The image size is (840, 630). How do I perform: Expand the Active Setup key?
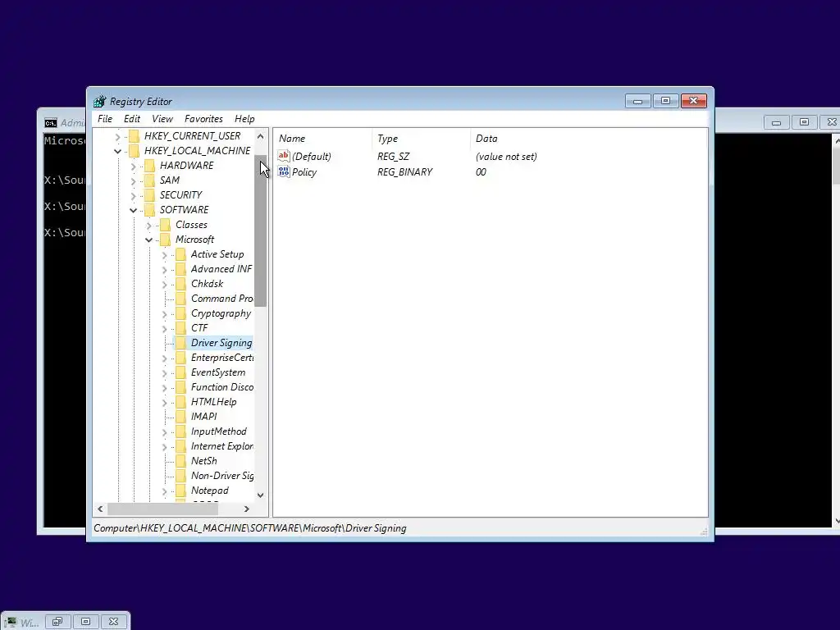164,255
